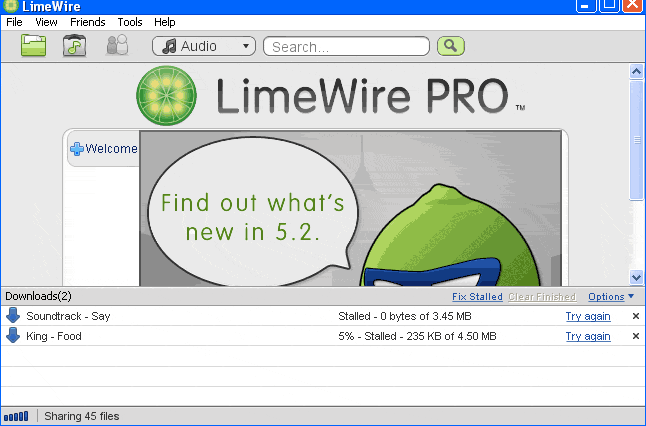The width and height of the screenshot is (646, 426).
Task: Click the 'Find out what's new in 5.2' bubble
Action: 252,212
